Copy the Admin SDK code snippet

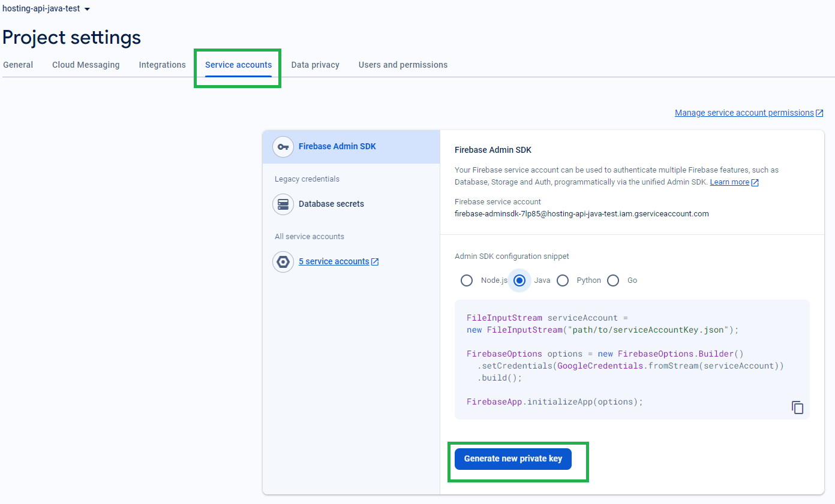(x=797, y=408)
